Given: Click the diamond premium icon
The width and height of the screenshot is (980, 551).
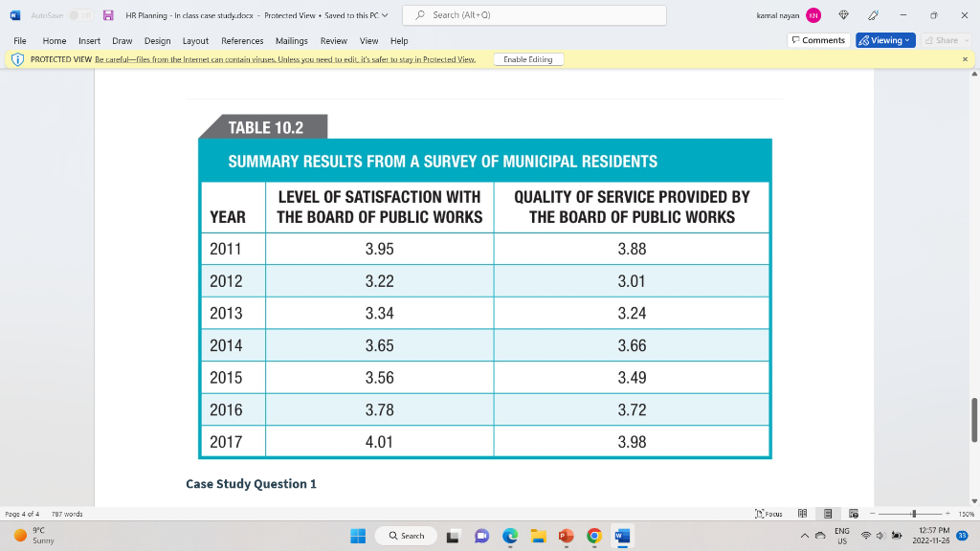Looking at the screenshot, I should point(843,15).
